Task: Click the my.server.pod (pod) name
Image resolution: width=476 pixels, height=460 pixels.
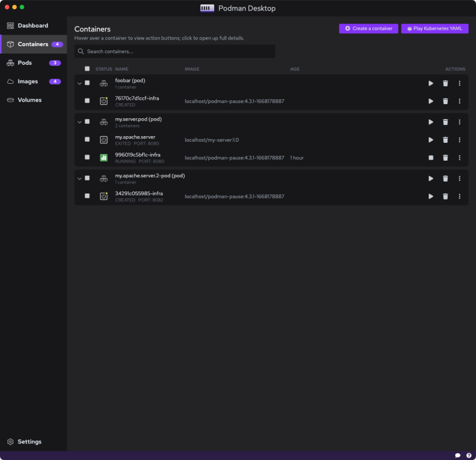Action: (138, 119)
